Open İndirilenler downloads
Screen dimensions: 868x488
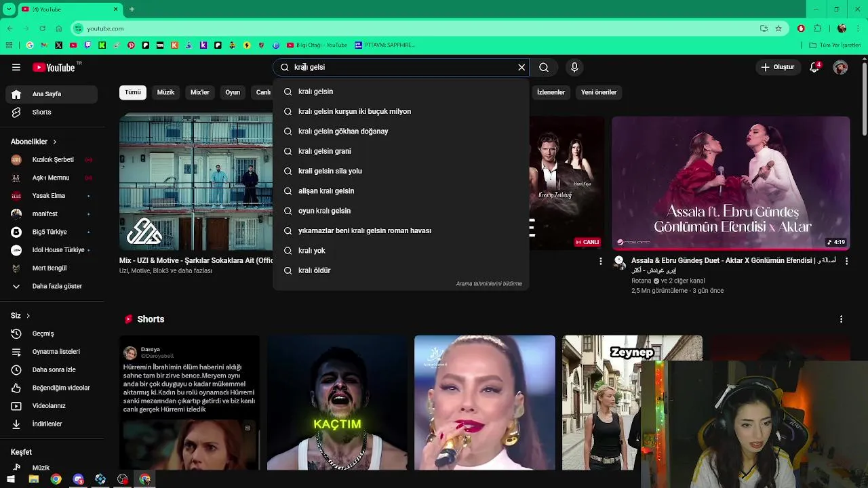pyautogui.click(x=52, y=424)
